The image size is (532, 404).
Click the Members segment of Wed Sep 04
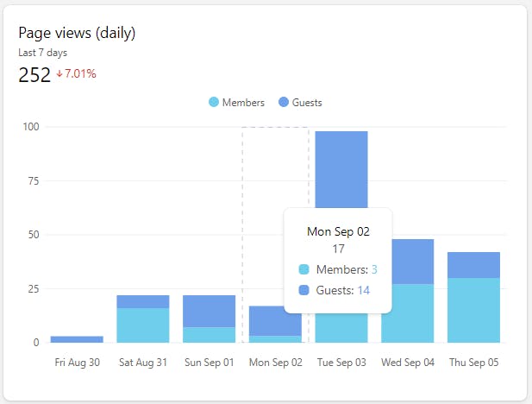pyautogui.click(x=407, y=312)
